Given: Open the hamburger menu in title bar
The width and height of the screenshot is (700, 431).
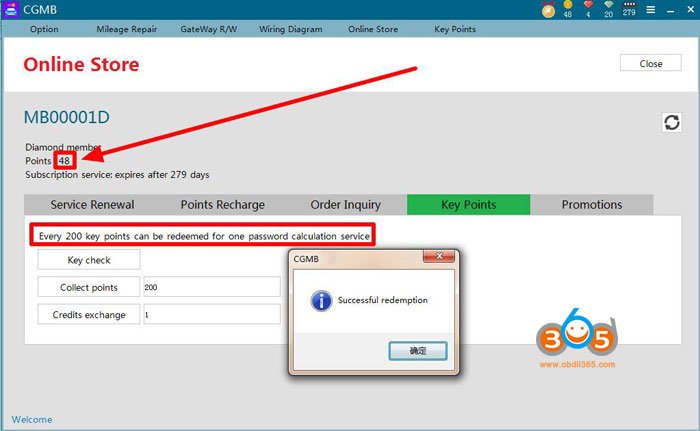Looking at the screenshot, I should 651,10.
